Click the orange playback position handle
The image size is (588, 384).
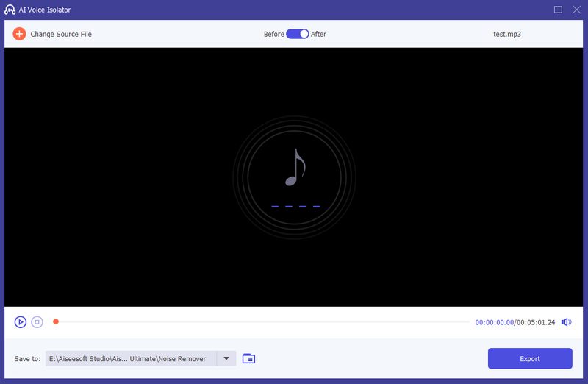click(56, 321)
